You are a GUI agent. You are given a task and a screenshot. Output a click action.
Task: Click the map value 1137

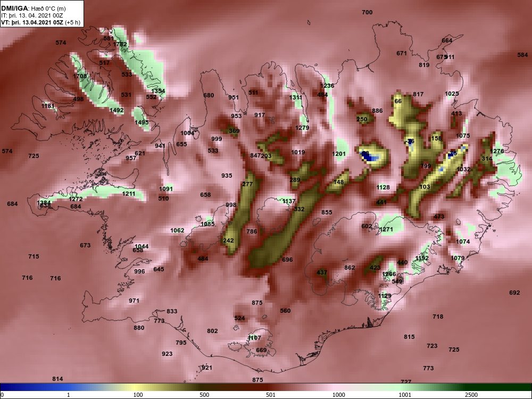click(289, 202)
